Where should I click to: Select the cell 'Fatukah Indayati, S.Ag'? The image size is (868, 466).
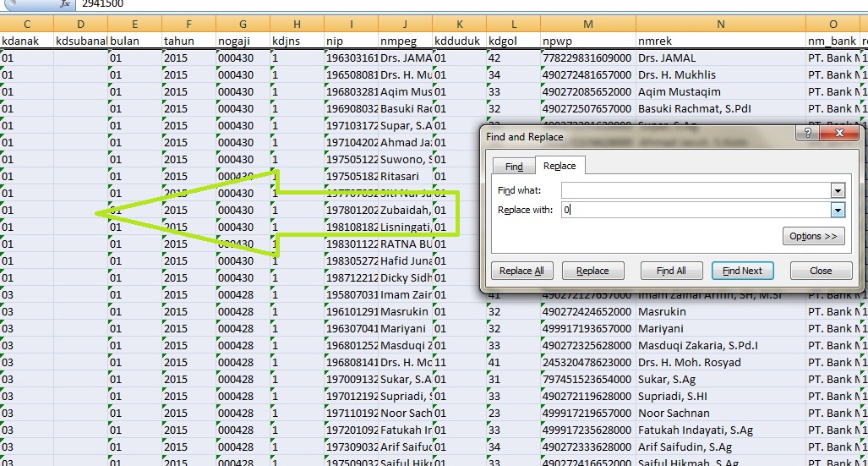721,430
